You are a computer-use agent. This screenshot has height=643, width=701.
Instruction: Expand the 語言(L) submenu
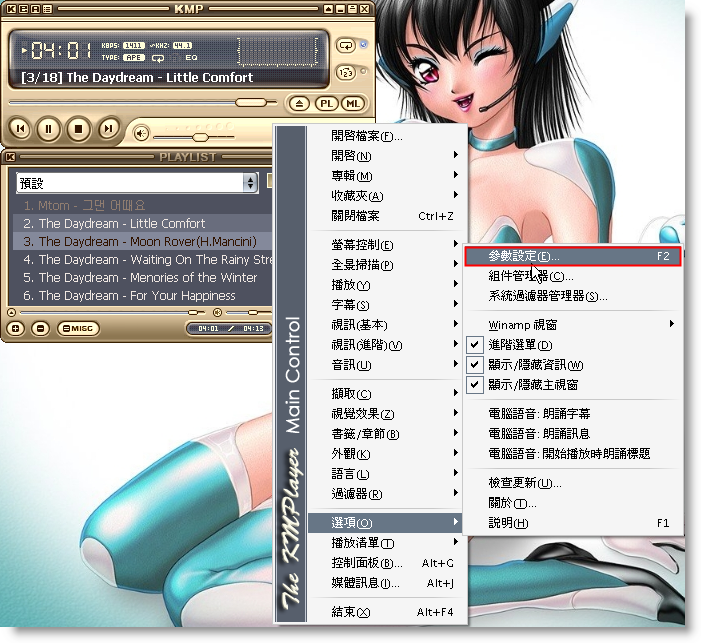tap(385, 474)
